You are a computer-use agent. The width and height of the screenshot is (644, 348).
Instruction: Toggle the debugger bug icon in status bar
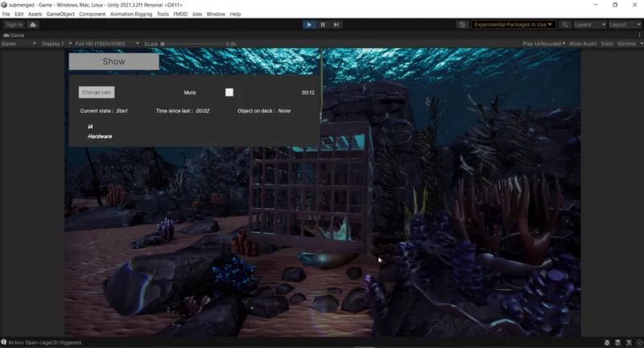pos(607,342)
